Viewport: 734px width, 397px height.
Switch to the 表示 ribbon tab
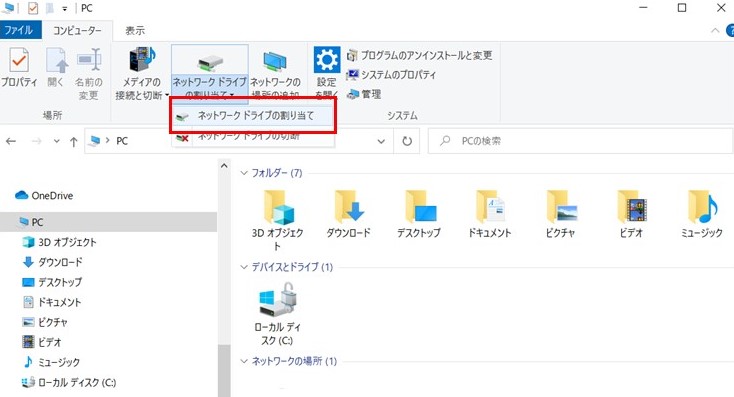pos(135,31)
